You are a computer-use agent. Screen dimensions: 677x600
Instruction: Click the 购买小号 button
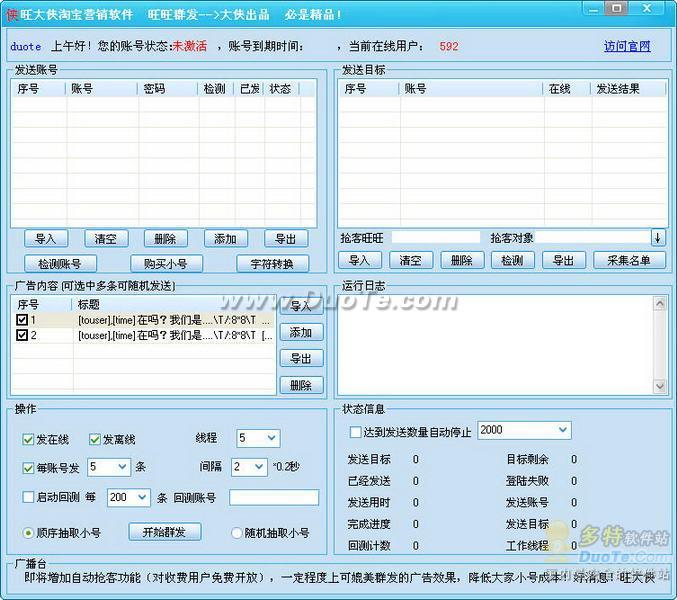(x=166, y=263)
